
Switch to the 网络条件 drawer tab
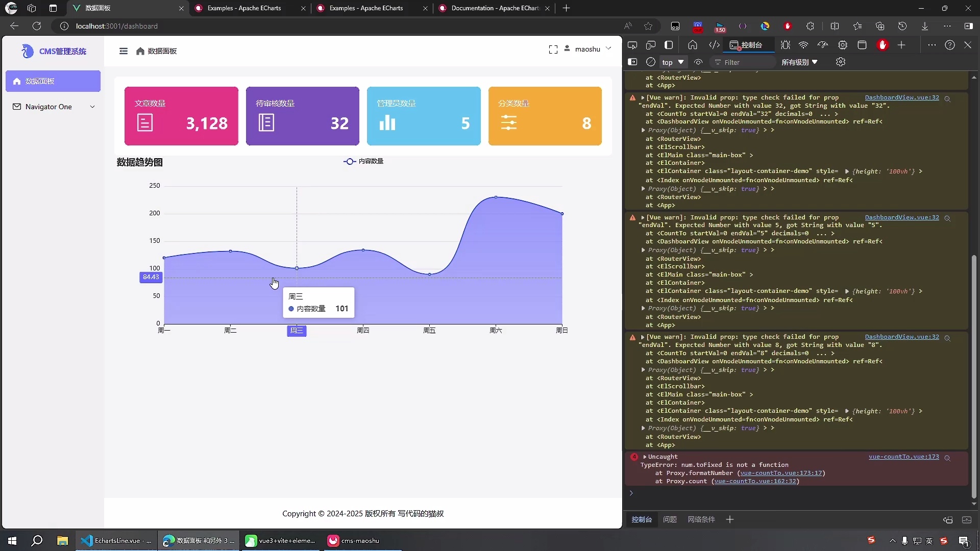coord(701,519)
